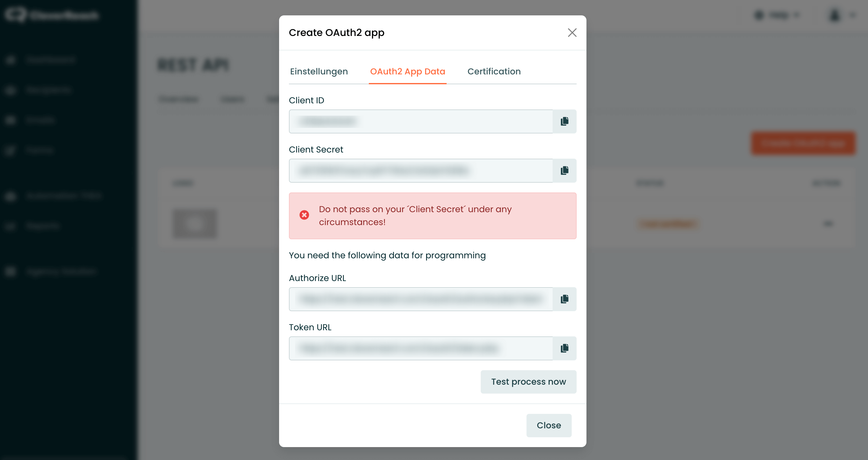Open the Certification tab
Image resolution: width=868 pixels, height=460 pixels.
click(x=494, y=71)
